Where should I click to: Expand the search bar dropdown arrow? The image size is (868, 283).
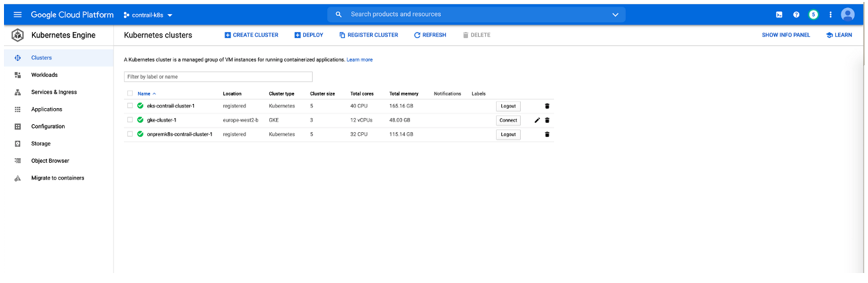pos(615,15)
